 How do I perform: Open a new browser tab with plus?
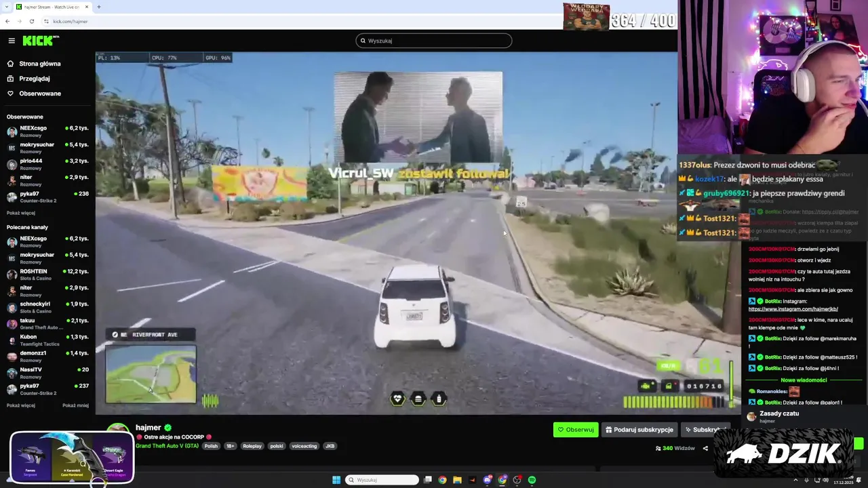[x=98, y=7]
